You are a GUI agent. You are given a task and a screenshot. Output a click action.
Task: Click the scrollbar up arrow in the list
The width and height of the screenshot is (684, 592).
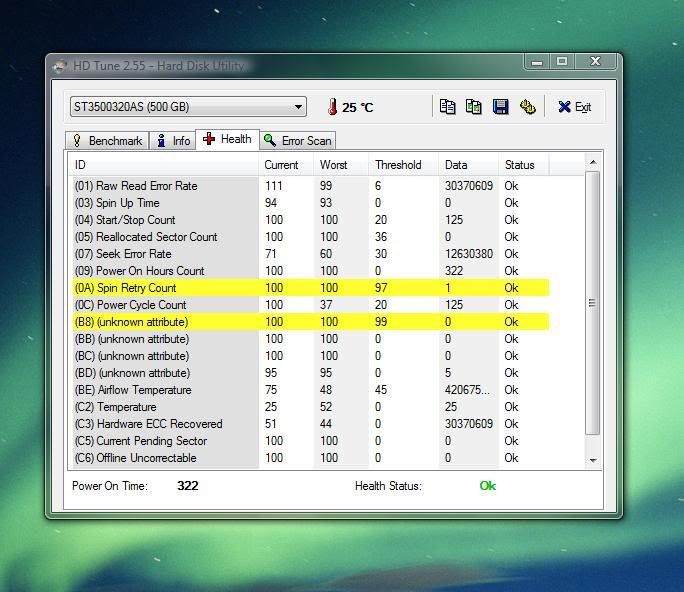[592, 162]
